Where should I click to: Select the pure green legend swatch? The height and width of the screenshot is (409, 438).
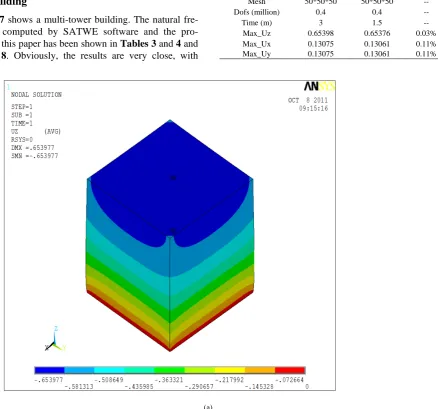click(170, 370)
